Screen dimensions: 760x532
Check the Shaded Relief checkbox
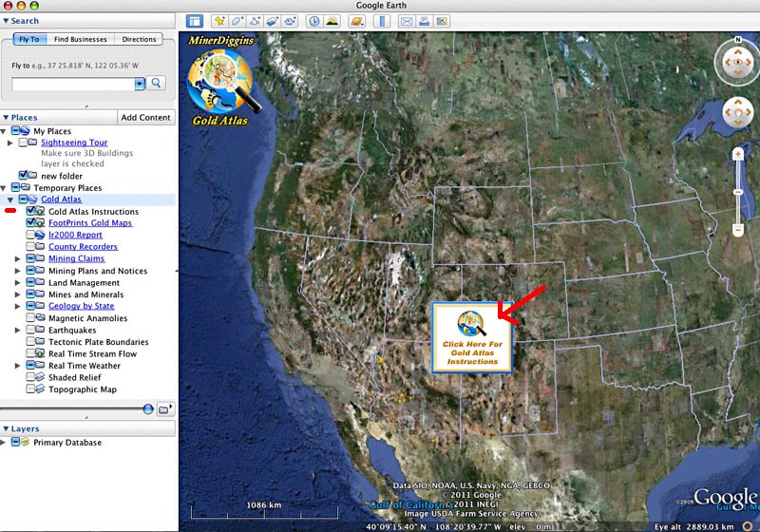pyautogui.click(x=30, y=377)
